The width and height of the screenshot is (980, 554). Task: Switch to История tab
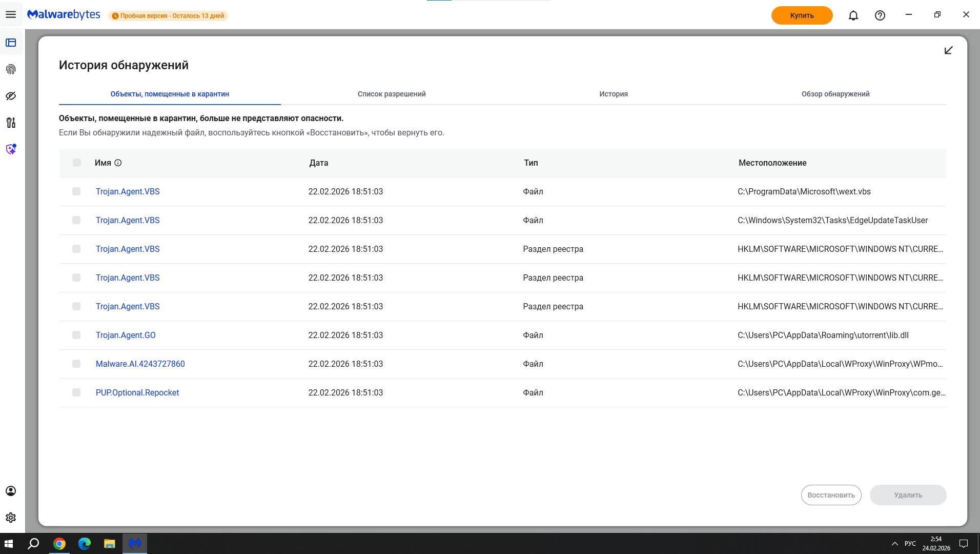614,94
